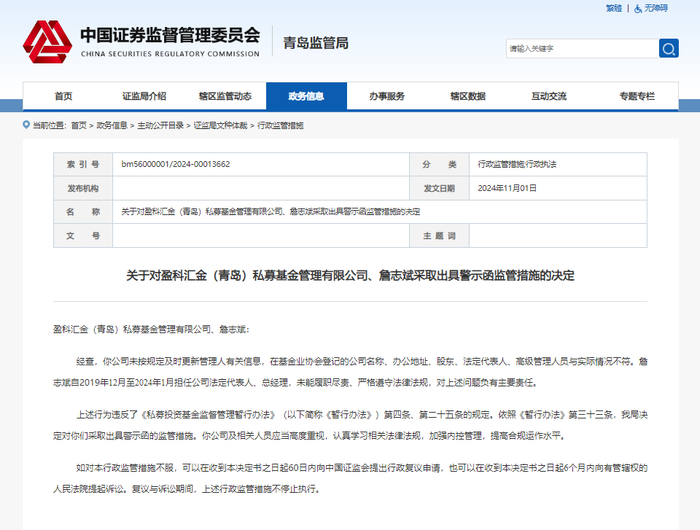Click the magnifier search button

pos(668,48)
